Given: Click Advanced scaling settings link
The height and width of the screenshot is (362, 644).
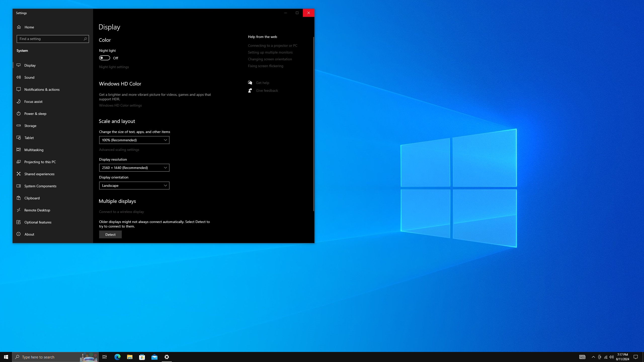Looking at the screenshot, I should click(x=119, y=150).
